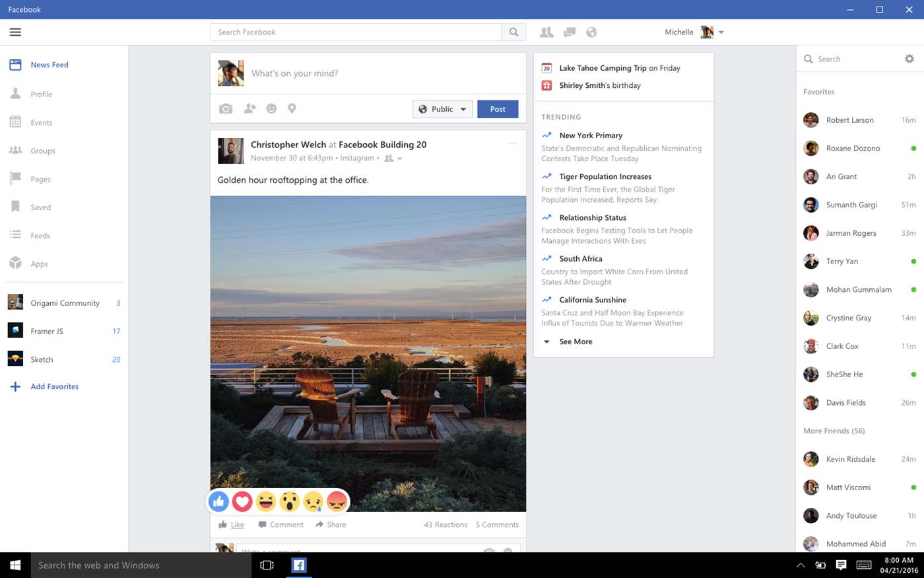This screenshot has height=578, width=924.
Task: Add feeling emoji icon in composer
Action: point(271,108)
